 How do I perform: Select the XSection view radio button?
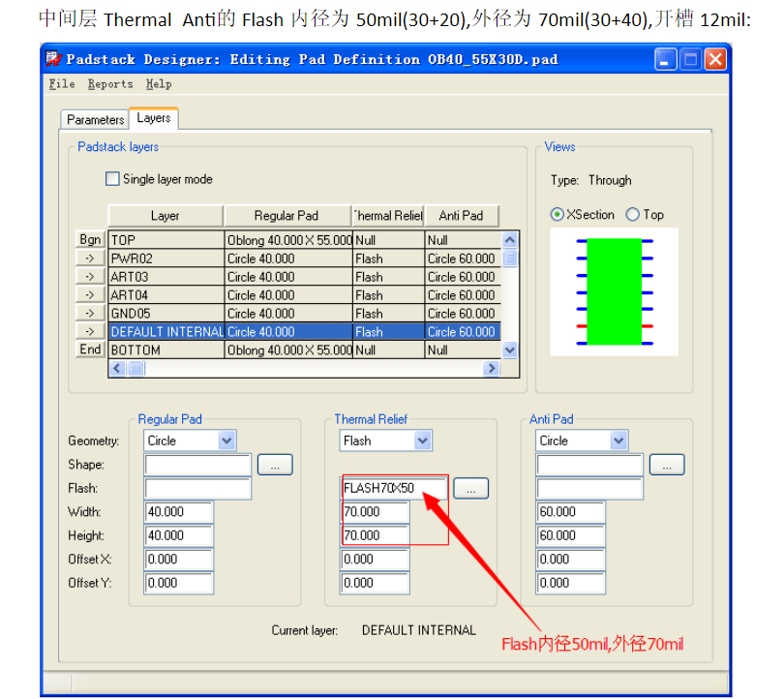[557, 214]
